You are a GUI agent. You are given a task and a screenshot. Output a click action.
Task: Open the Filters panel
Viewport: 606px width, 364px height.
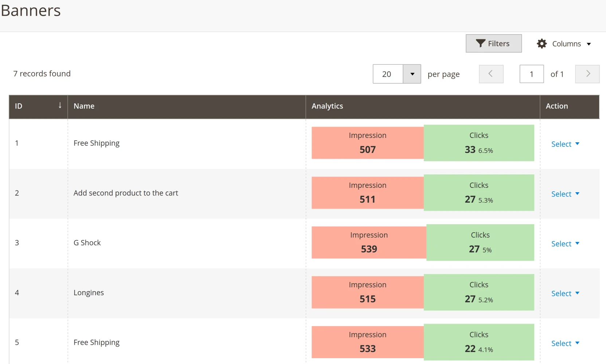point(494,43)
